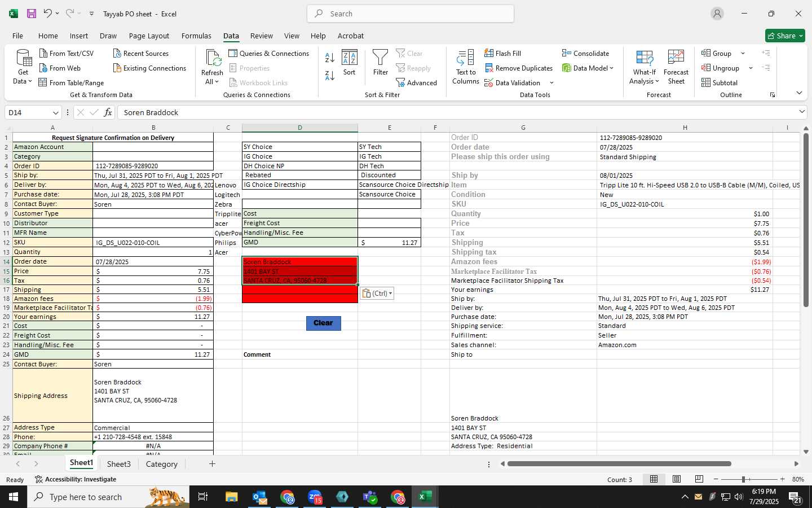The height and width of the screenshot is (508, 812).
Task: Open Page Layout ribbon tab
Action: tap(149, 36)
